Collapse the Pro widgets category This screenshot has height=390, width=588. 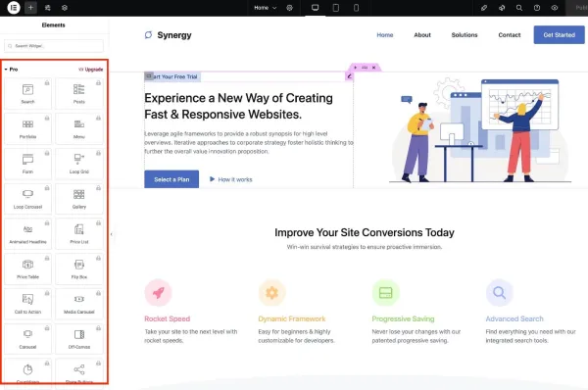[x=11, y=70]
